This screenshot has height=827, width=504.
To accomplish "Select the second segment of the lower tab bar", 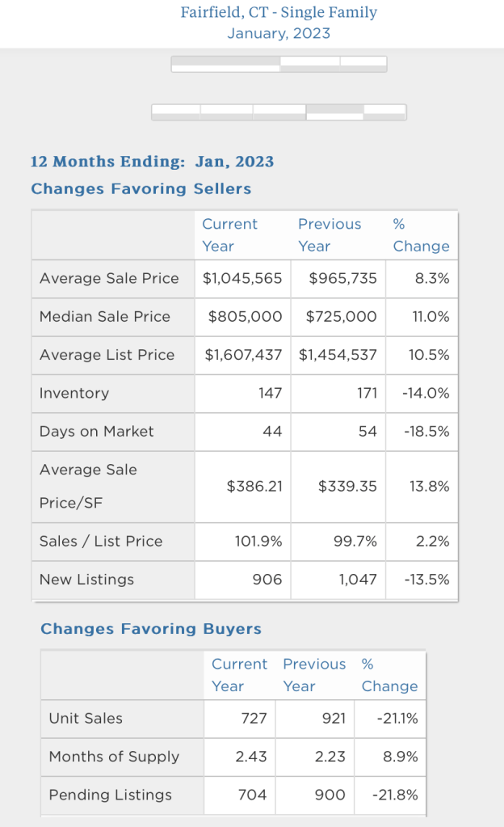I will point(226,112).
